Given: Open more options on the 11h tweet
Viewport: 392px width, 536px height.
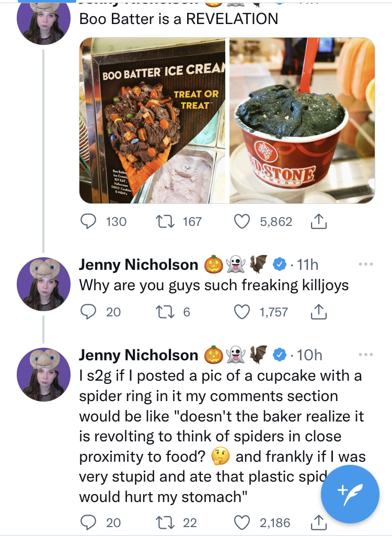Looking at the screenshot, I should (366, 264).
